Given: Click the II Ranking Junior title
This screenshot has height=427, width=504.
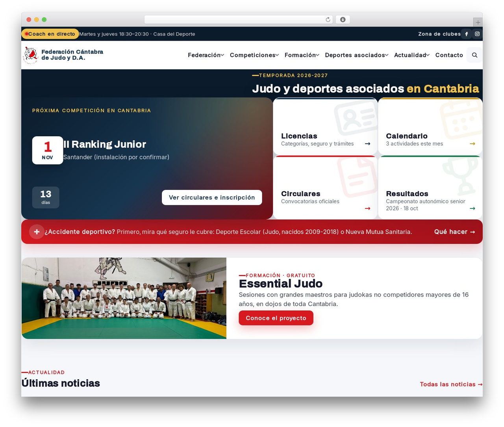Looking at the screenshot, I should [x=105, y=144].
